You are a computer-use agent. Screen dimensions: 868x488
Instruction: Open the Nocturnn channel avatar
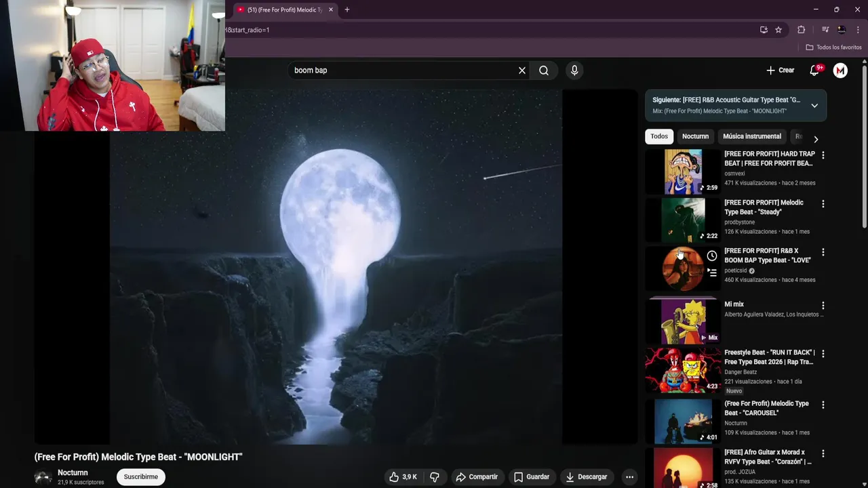43,477
